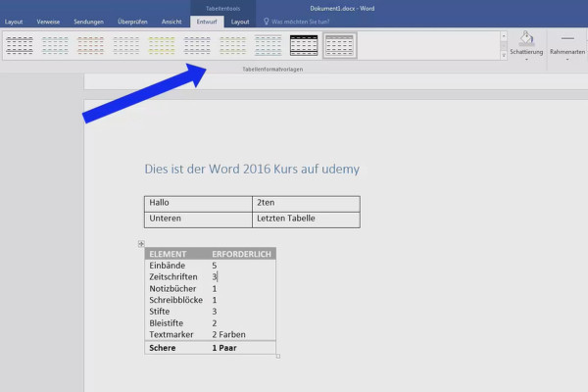Open the Layout tab under Tabellentools
Viewport: 588px width, 392px height.
coord(240,22)
